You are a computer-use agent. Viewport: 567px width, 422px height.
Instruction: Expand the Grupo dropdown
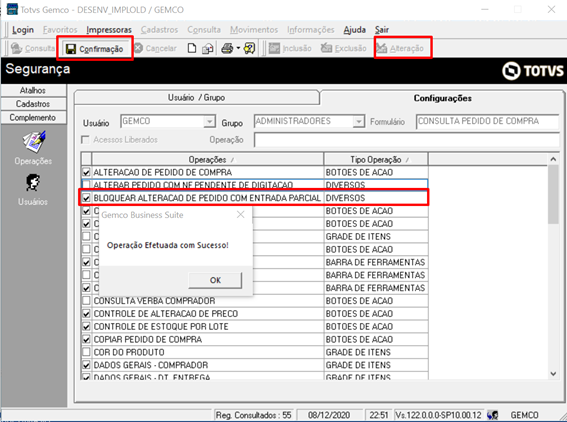pos(358,121)
